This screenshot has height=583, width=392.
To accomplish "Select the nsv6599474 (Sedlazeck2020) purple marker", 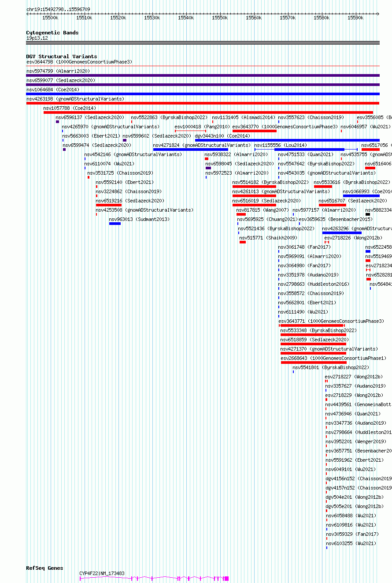I will pyautogui.click(x=64, y=149).
